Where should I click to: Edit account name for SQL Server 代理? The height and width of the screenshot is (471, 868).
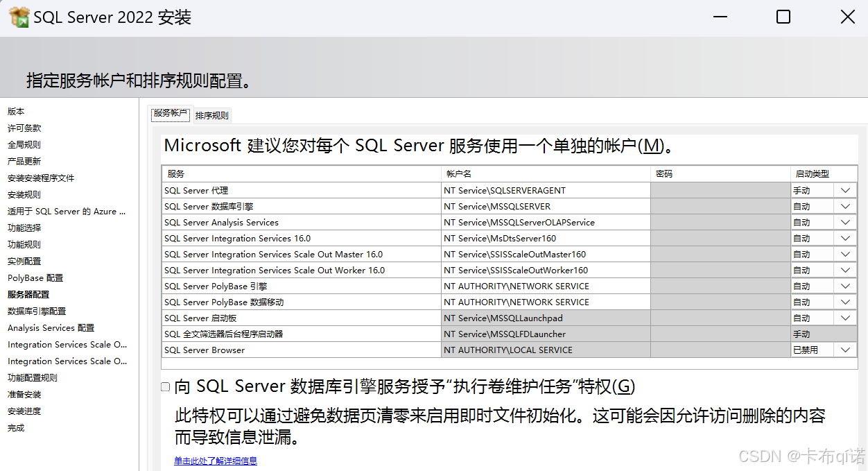(x=544, y=190)
